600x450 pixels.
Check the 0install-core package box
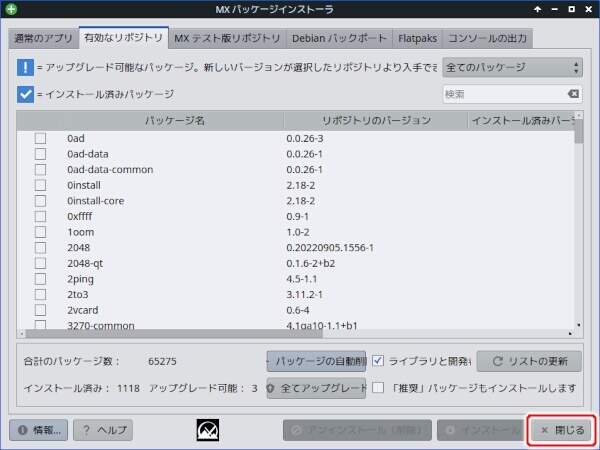point(40,201)
